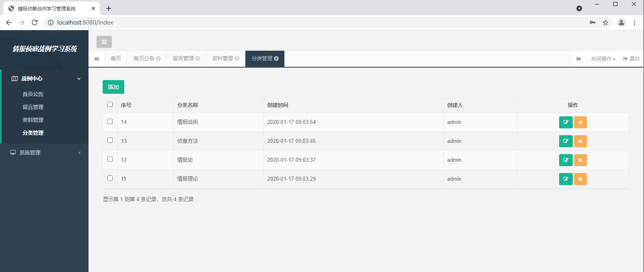This screenshot has width=644, height=272.
Task: Open the Chrome three-dot menu
Action: (x=634, y=23)
